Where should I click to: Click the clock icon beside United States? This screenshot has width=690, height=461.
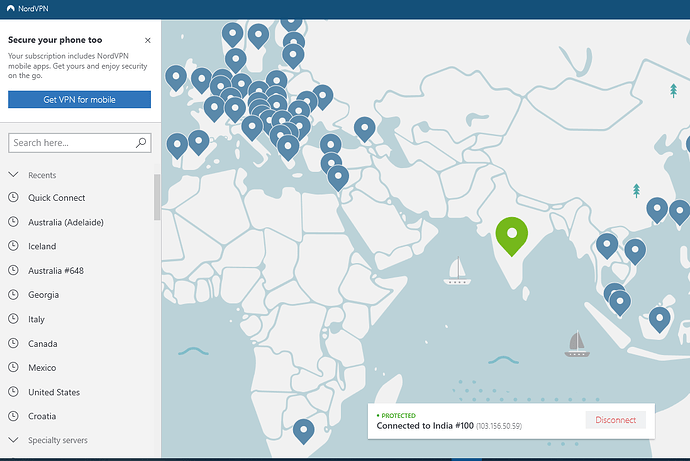pos(14,391)
